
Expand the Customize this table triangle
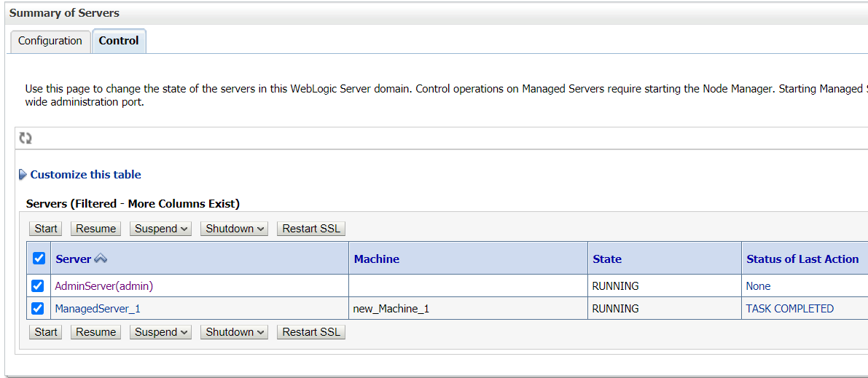pos(23,175)
